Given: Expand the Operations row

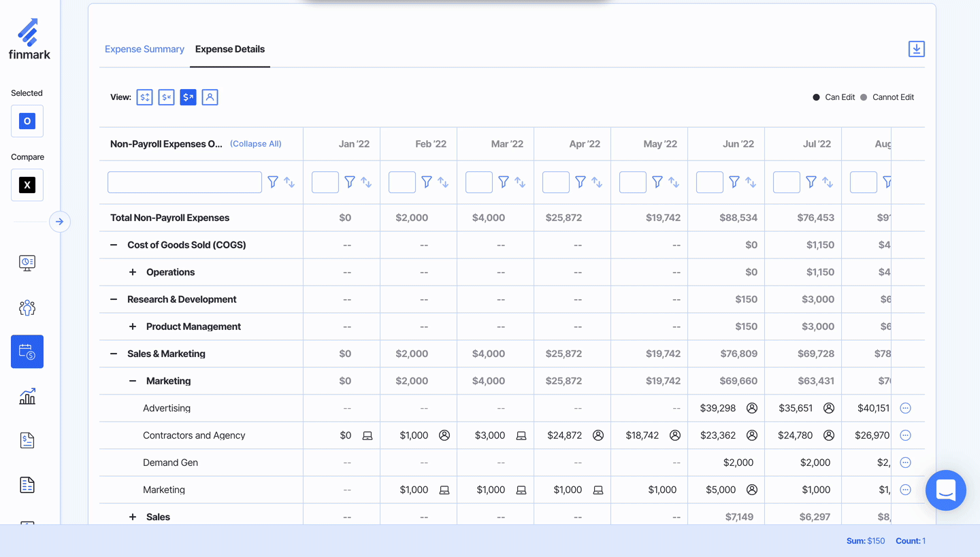Looking at the screenshot, I should [133, 272].
